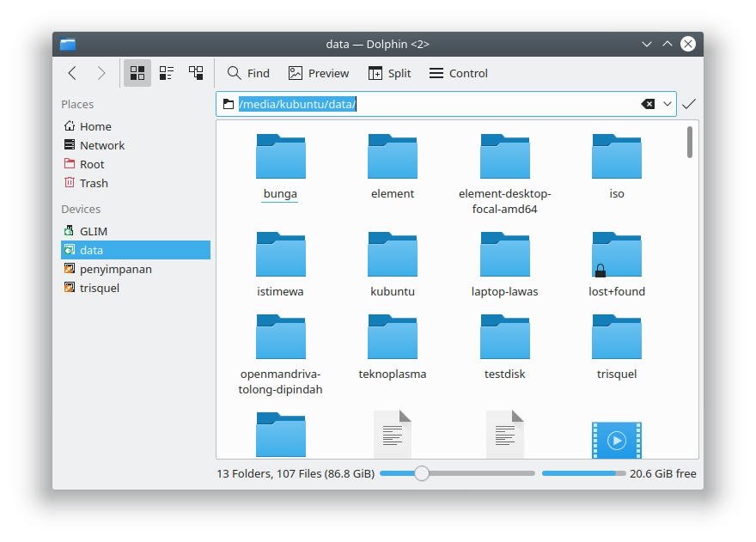Open the Control hamburger menu
The width and height of the screenshot is (756, 542).
click(x=459, y=73)
